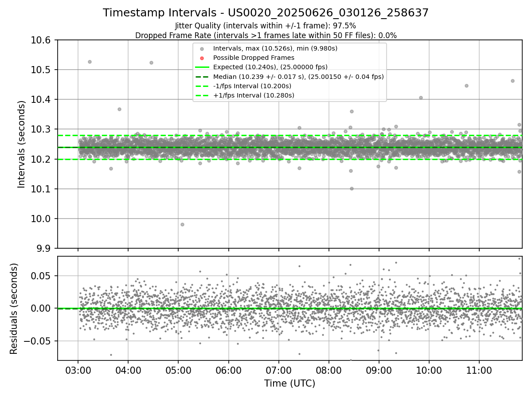Click the 'Time (UTC)' x-axis label
Viewport: 532px width, 399px height.
point(289,383)
